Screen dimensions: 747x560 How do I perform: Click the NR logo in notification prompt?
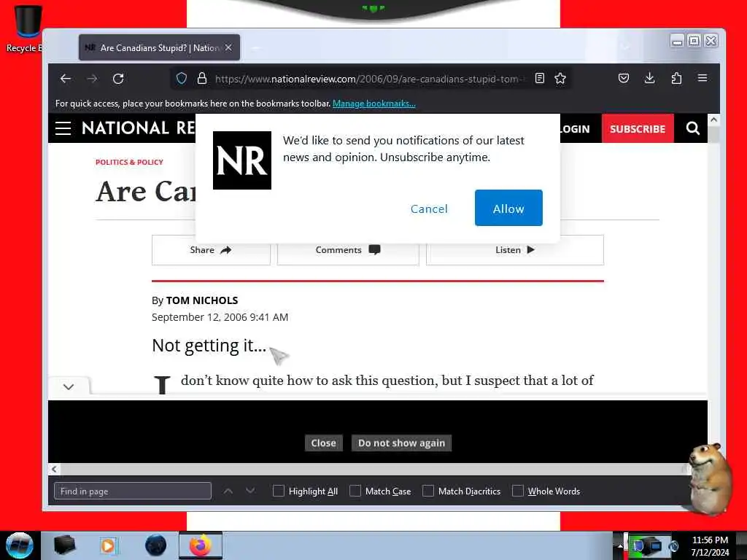(x=242, y=160)
